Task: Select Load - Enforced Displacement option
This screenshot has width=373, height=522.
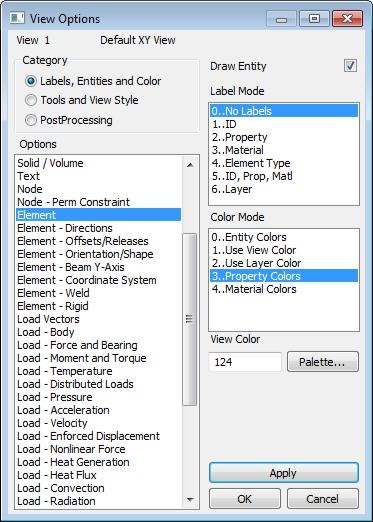Action: [x=99, y=436]
